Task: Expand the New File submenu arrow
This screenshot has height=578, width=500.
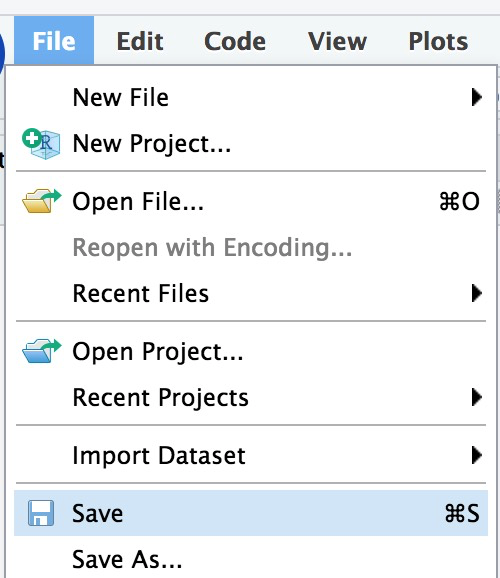Action: (476, 97)
